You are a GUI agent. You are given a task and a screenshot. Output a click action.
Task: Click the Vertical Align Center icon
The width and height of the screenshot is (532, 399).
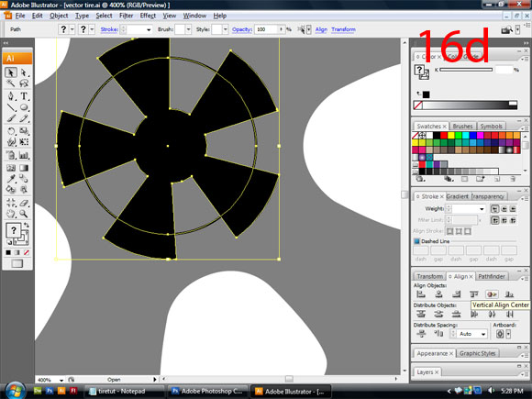(492, 294)
